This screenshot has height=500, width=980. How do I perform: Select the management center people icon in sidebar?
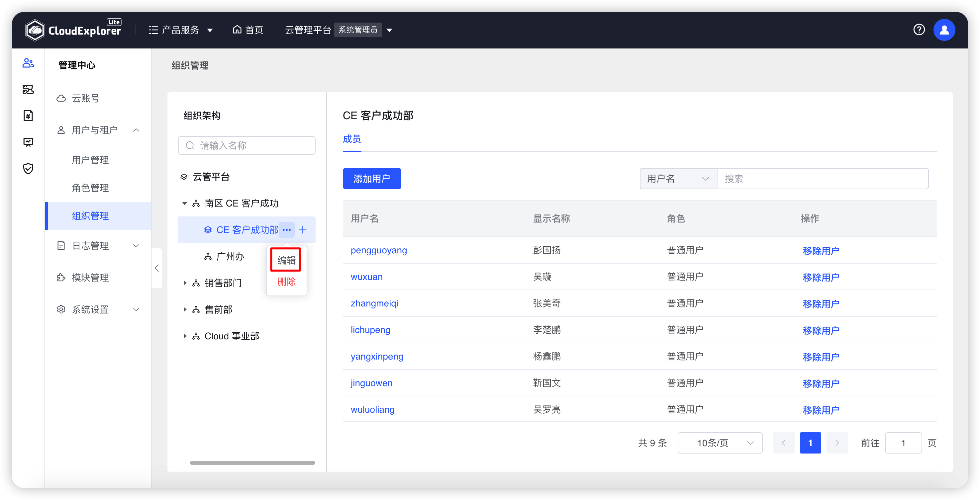[28, 63]
